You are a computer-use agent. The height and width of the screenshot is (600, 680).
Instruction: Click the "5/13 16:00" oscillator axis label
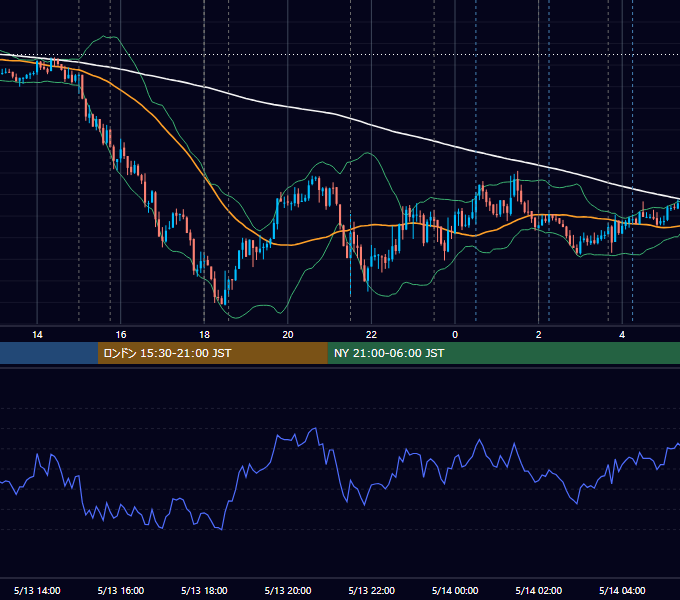[x=121, y=590]
